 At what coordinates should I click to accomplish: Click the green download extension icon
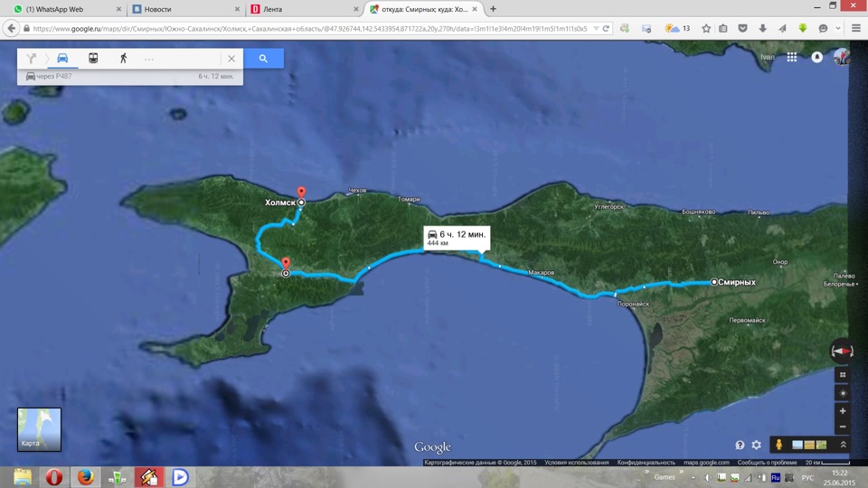coord(803,28)
